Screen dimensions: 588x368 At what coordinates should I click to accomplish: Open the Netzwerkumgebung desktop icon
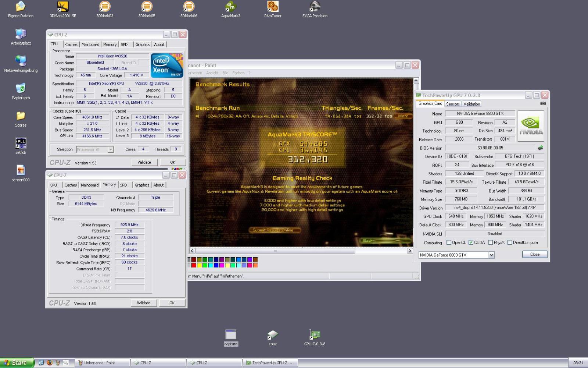click(21, 64)
